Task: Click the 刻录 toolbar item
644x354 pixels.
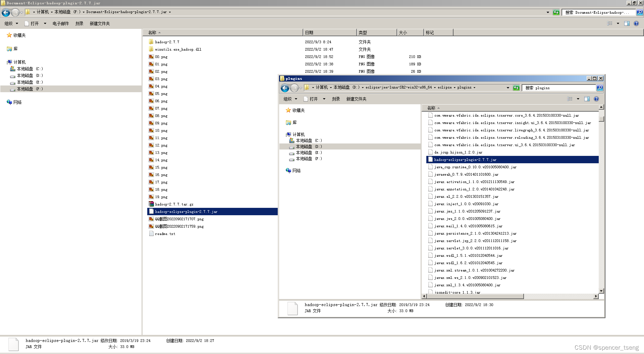Action: [x=79, y=23]
